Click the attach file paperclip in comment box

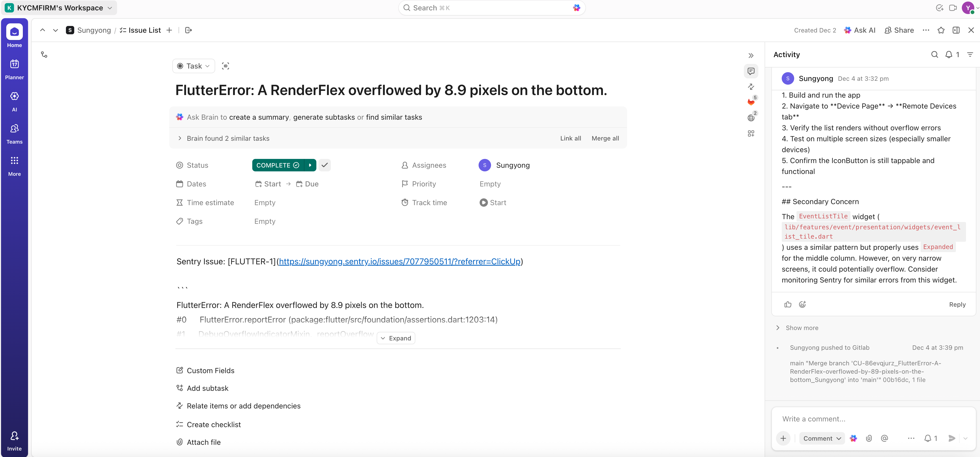point(869,438)
